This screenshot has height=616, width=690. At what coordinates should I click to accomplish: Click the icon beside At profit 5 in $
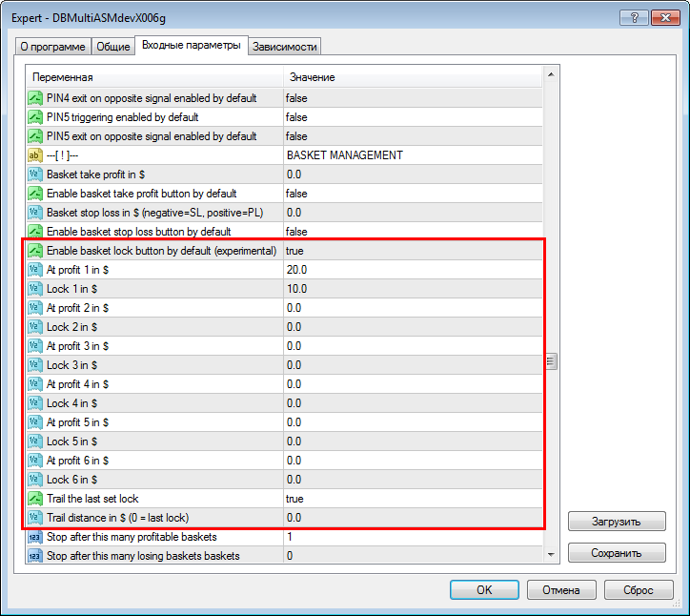35,422
